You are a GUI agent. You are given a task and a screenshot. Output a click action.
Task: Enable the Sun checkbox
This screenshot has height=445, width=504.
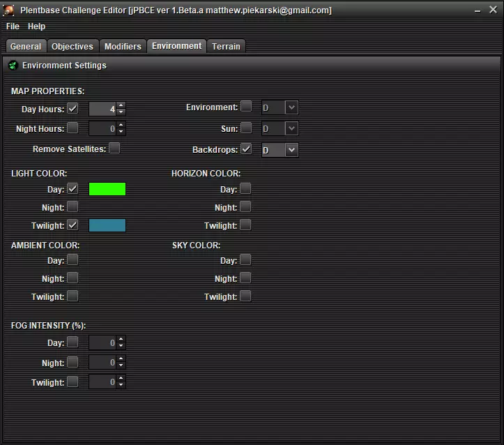246,128
